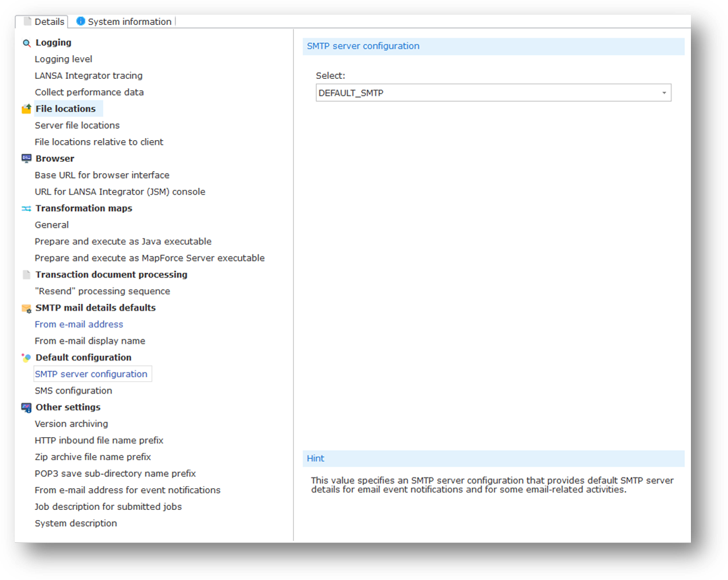Open URL for LANSA Integrator console setting
728x580 pixels.
pos(120,192)
